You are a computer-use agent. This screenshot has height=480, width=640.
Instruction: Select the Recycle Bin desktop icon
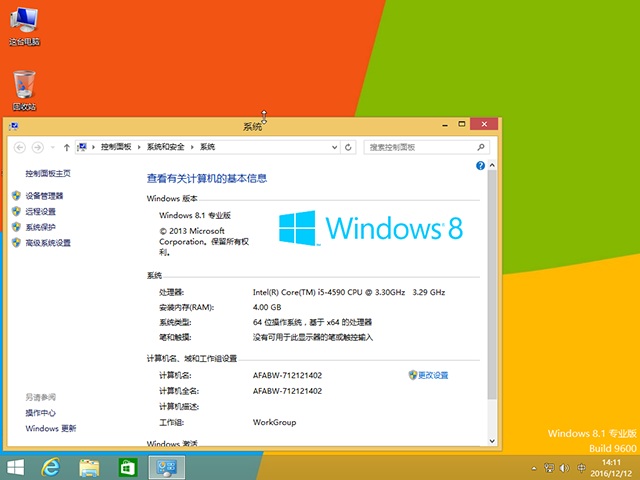(24, 90)
